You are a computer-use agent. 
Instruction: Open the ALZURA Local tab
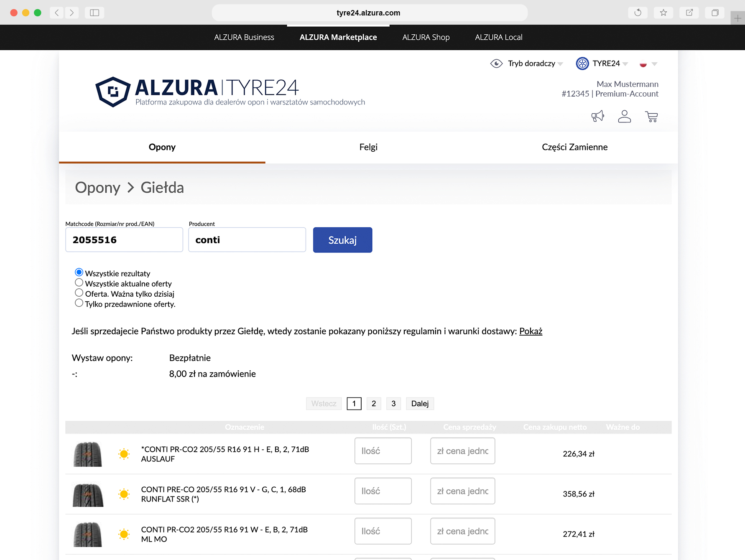(x=499, y=37)
